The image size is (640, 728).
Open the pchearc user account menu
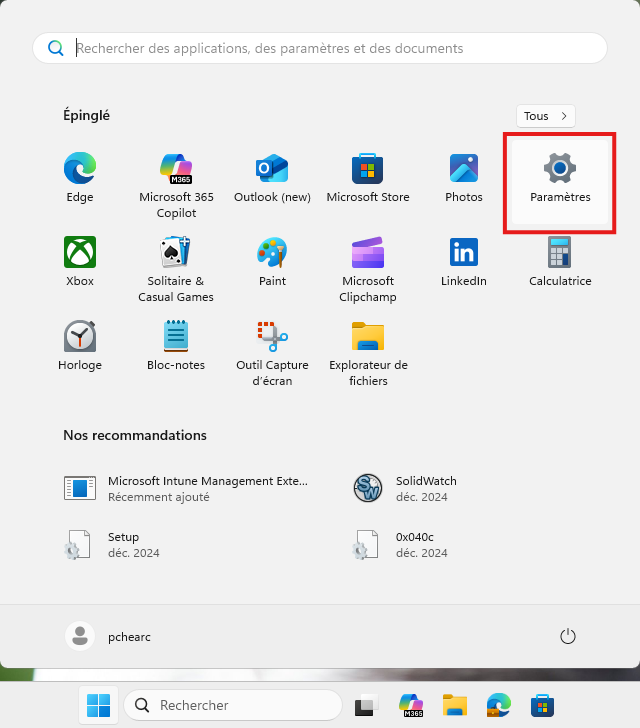point(108,636)
